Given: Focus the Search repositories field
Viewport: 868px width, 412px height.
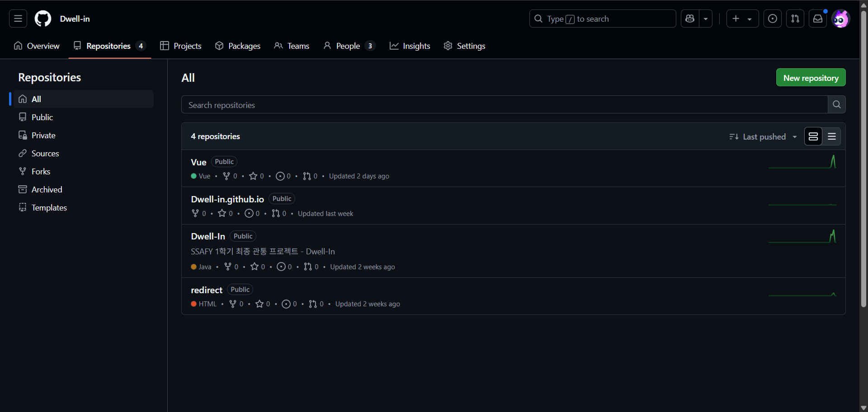Looking at the screenshot, I should click(504, 104).
